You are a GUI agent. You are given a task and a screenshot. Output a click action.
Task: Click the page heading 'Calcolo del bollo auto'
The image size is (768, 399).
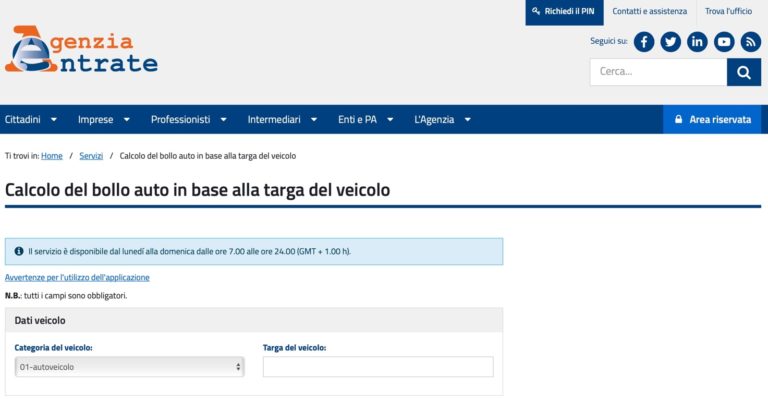(x=197, y=190)
